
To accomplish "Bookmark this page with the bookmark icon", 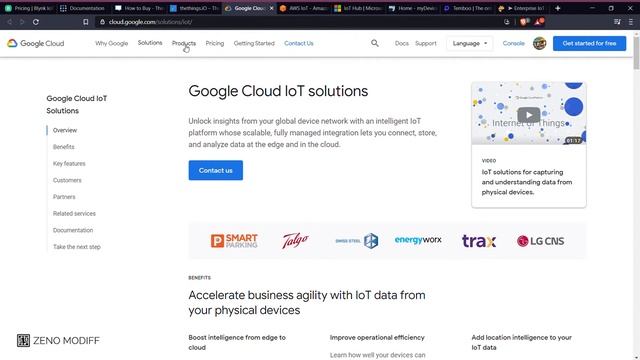I will click(86, 22).
